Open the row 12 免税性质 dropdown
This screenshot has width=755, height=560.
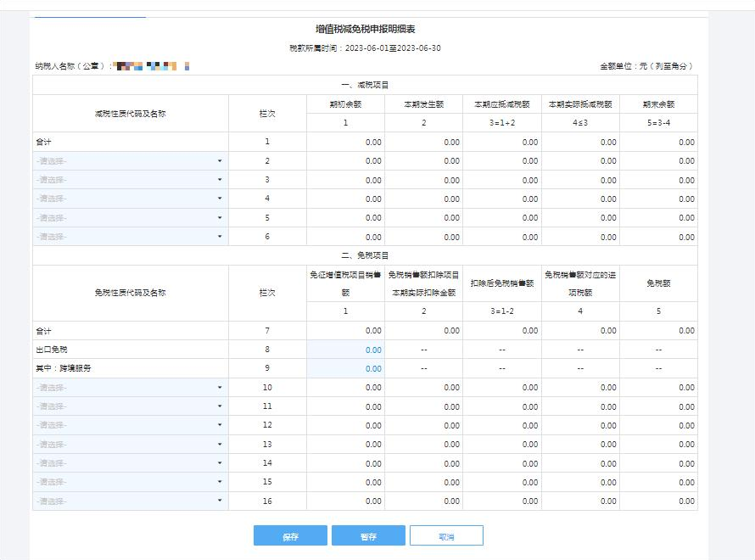click(131, 425)
